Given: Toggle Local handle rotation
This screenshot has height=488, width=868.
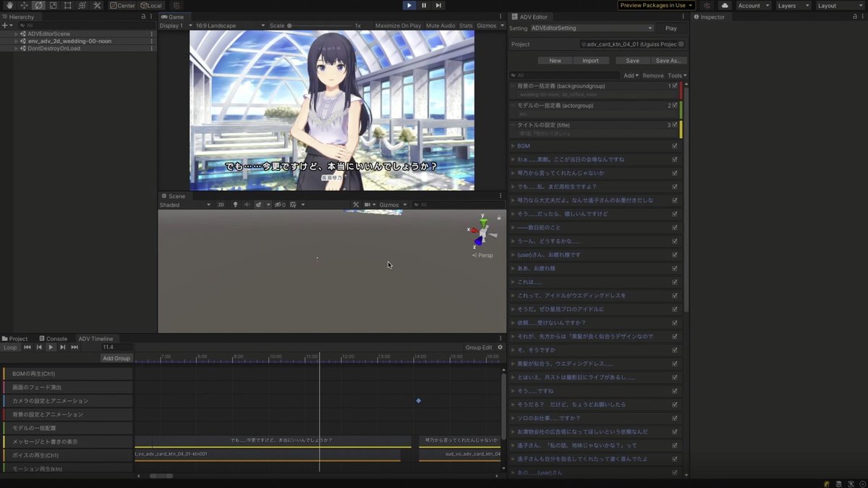Looking at the screenshot, I should pyautogui.click(x=150, y=5).
